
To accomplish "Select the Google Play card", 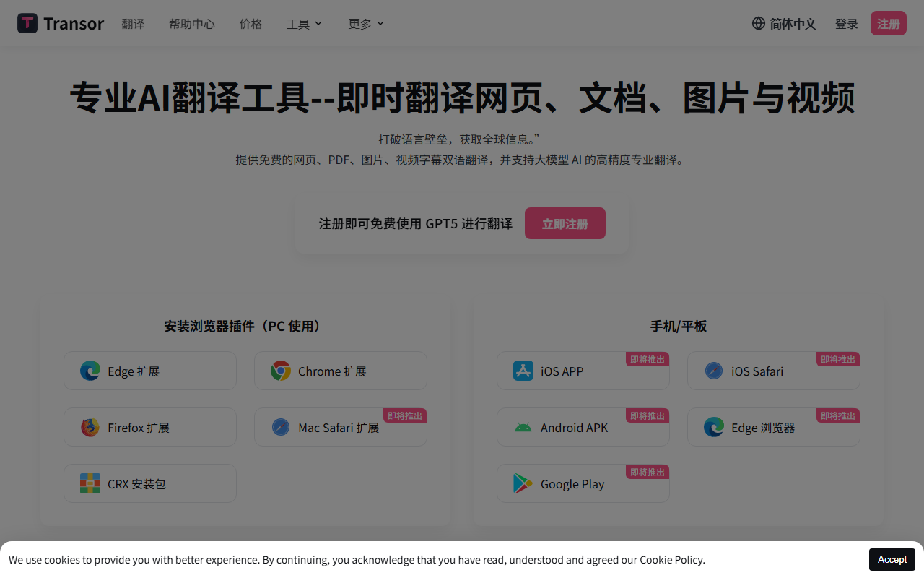I will click(x=583, y=483).
